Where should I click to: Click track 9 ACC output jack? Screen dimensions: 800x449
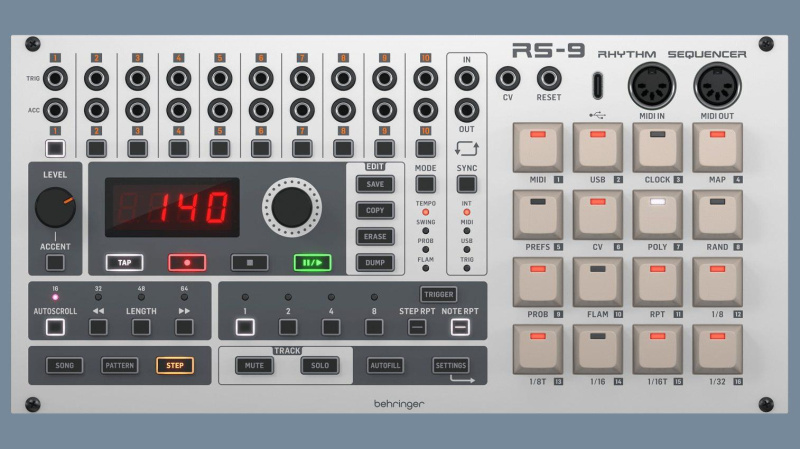click(x=384, y=110)
